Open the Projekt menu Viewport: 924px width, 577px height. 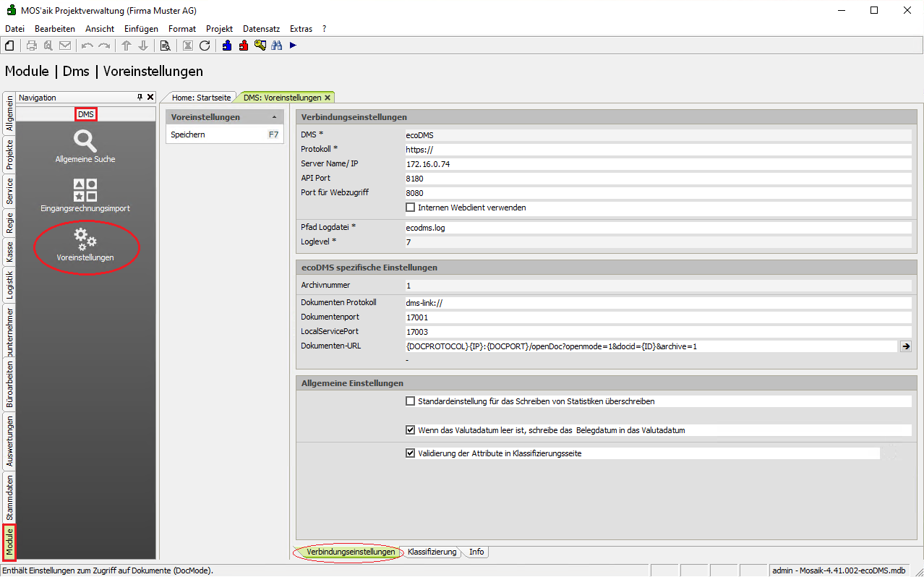[x=219, y=29]
